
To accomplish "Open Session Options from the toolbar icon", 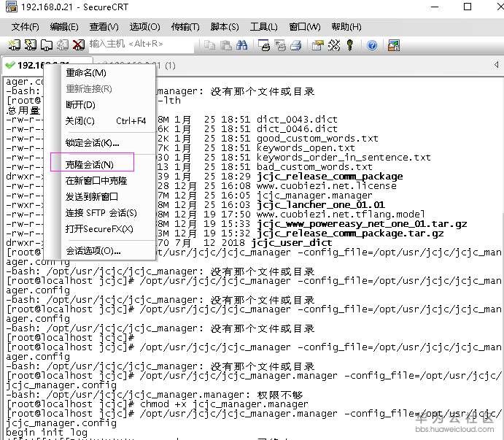I will click(x=318, y=45).
